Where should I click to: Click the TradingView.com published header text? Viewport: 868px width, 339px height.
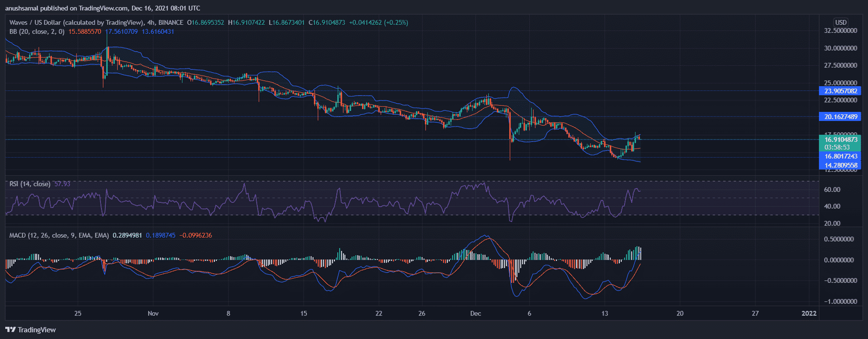tap(102, 8)
